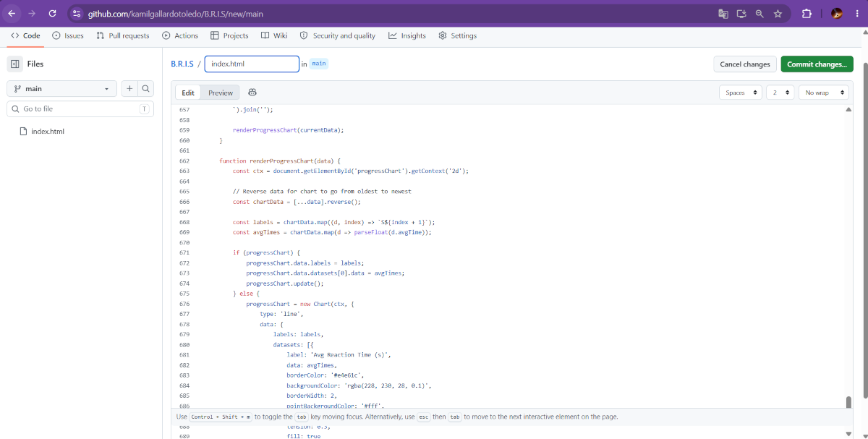
Task: Click code line 'borderWidth: 2,'
Action: click(312, 396)
